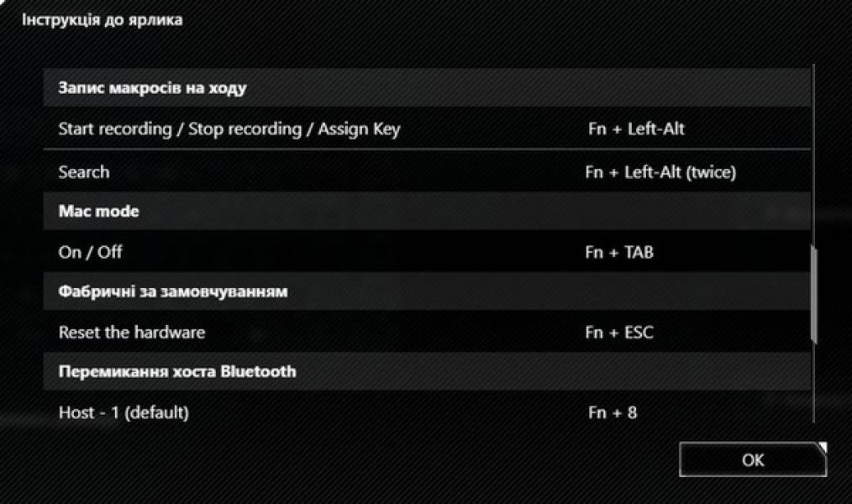
Task: Select the Reset the hardware row
Action: (131, 333)
